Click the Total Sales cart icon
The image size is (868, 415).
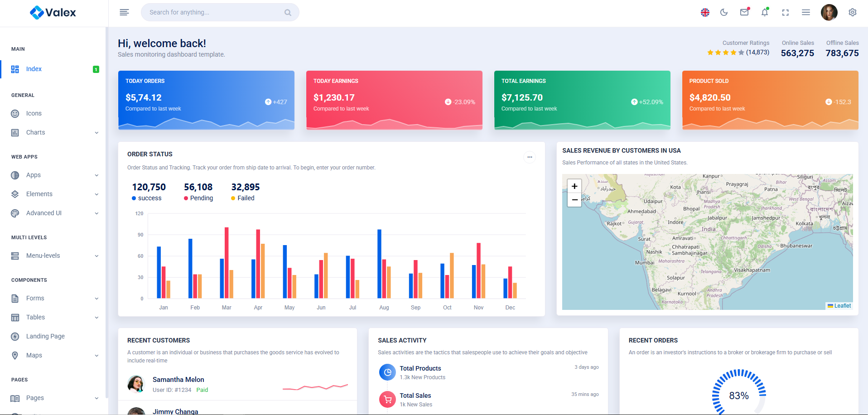[x=387, y=400]
